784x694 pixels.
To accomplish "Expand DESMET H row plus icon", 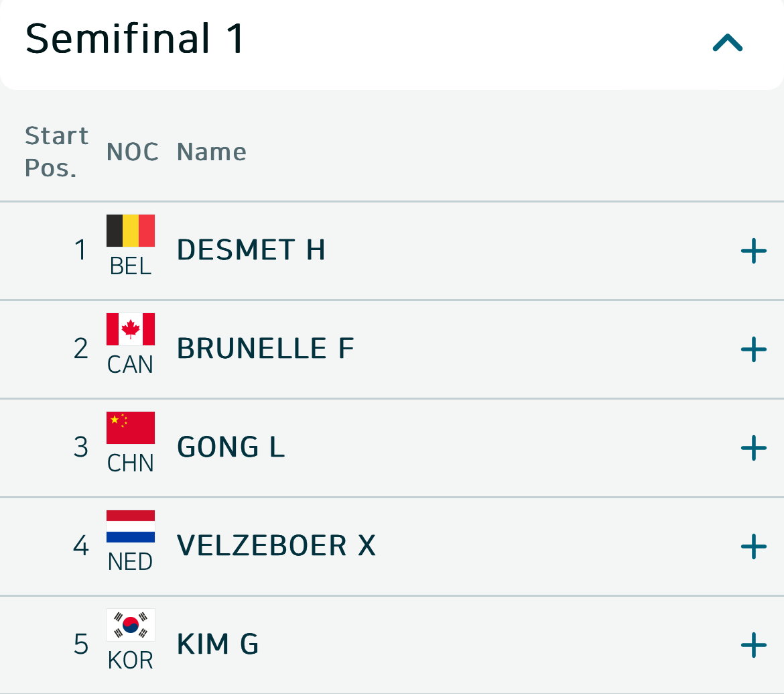I will (x=753, y=251).
